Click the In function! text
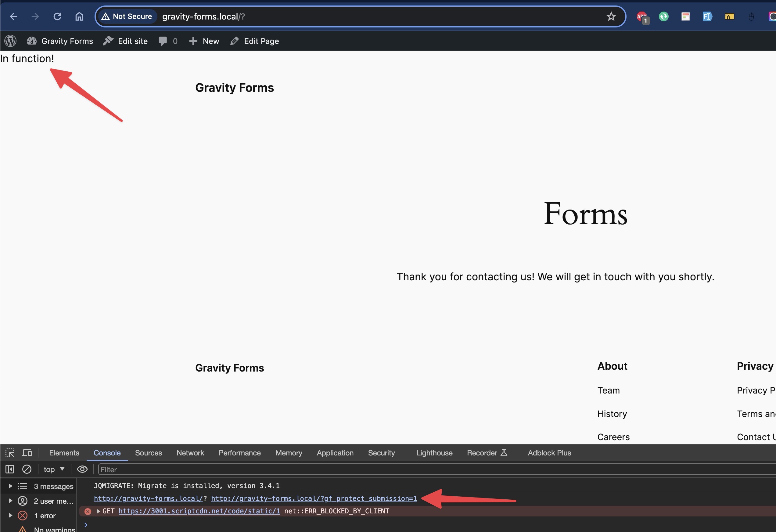The image size is (776, 532). (27, 59)
